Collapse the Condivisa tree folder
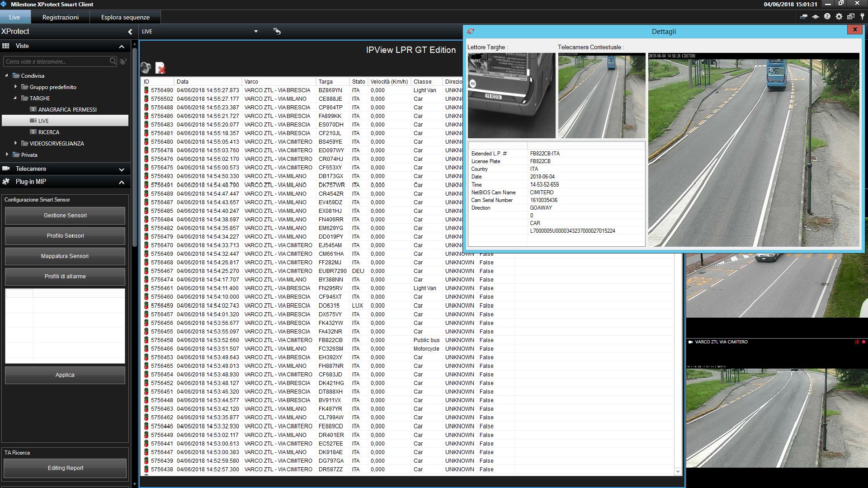The width and height of the screenshot is (868, 488). click(6, 75)
